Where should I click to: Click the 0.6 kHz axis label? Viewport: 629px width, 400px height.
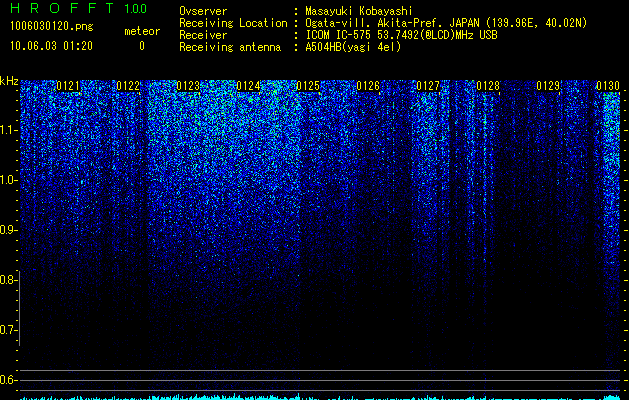(7, 380)
